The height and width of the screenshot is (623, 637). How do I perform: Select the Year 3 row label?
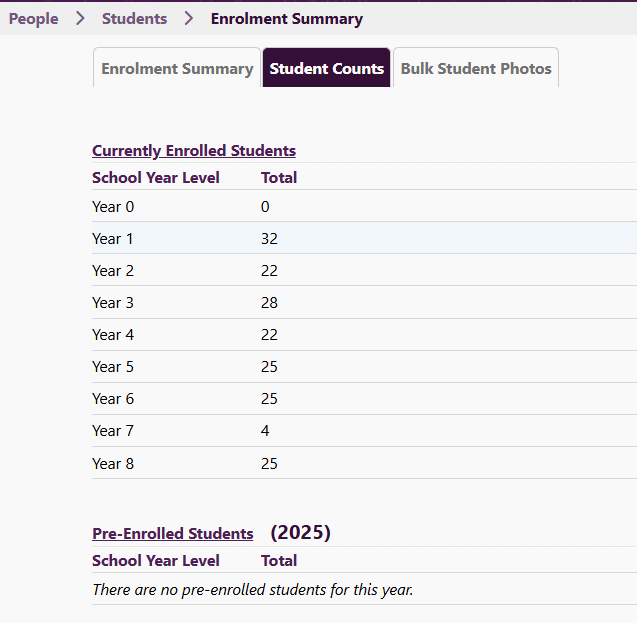coord(113,303)
